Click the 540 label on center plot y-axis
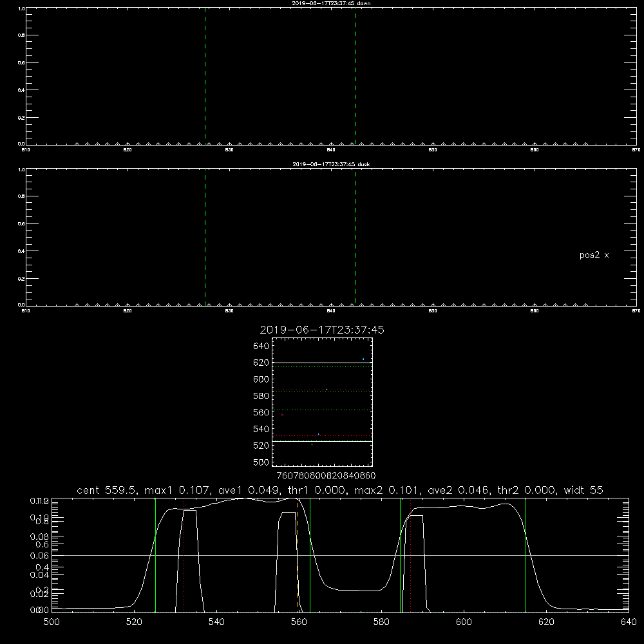The height and width of the screenshot is (644, 644). tap(261, 429)
